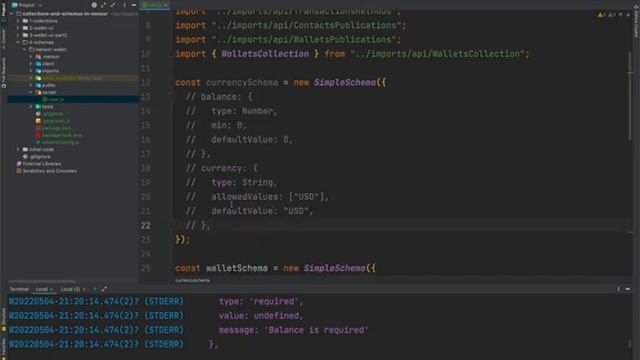Open Scratches and Consoles node
This screenshot has height=360, width=640.
pyautogui.click(x=49, y=171)
